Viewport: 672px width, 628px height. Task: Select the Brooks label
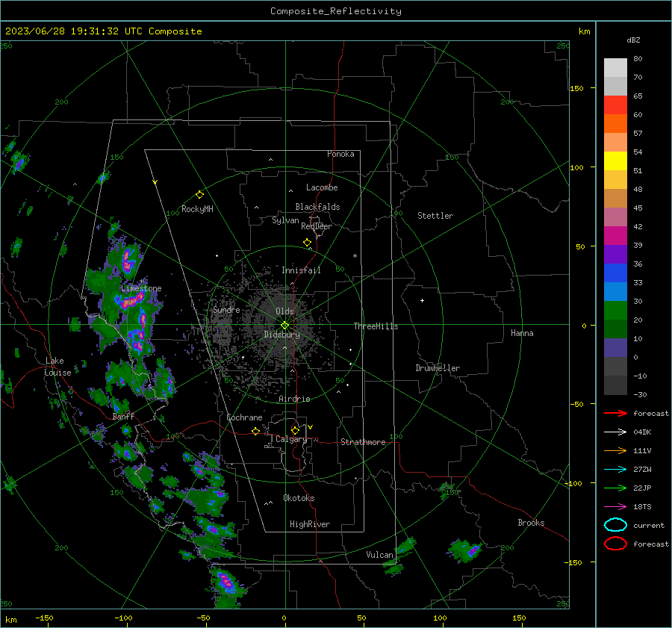point(531,523)
